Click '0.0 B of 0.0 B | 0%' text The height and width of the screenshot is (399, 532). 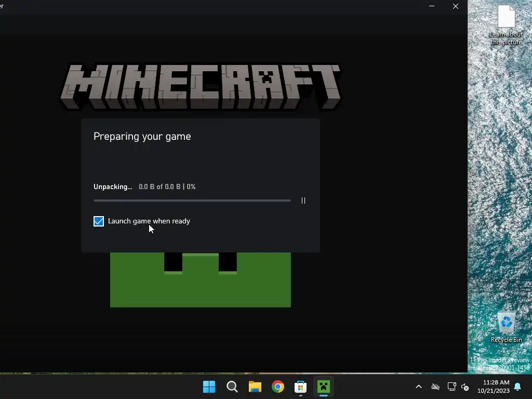pyautogui.click(x=167, y=187)
